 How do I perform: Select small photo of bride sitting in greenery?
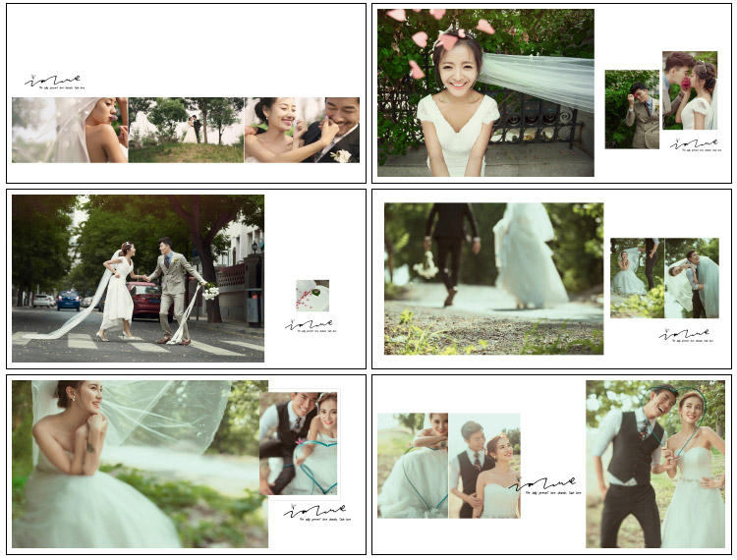638,278
